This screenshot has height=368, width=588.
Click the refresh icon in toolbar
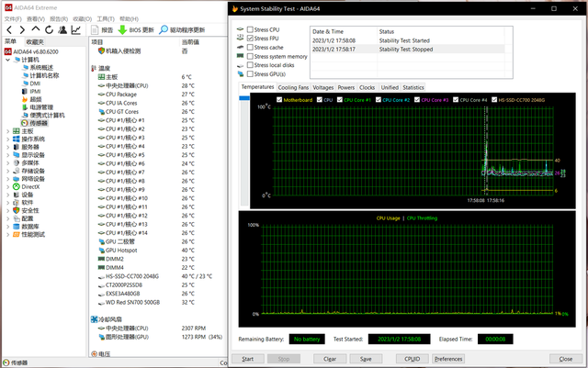pos(49,30)
